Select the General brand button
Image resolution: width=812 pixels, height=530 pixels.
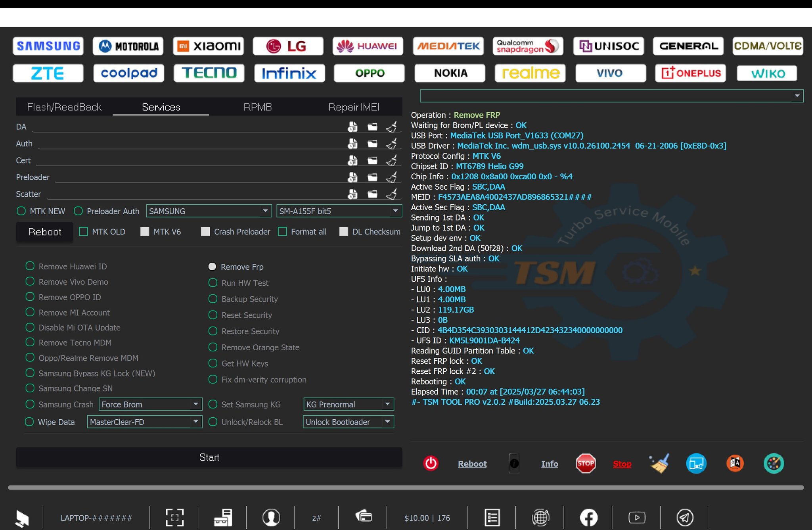click(688, 46)
